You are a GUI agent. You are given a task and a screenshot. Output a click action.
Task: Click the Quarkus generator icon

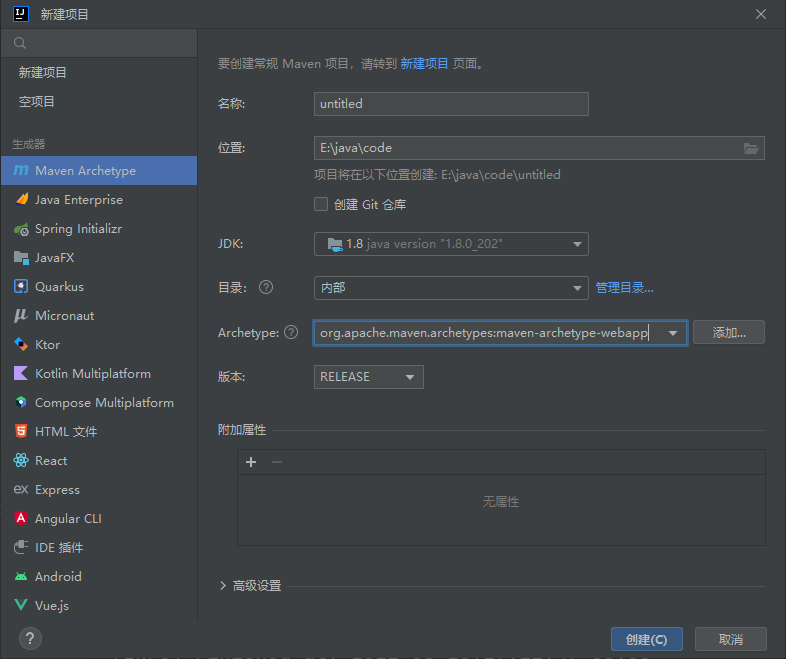21,287
